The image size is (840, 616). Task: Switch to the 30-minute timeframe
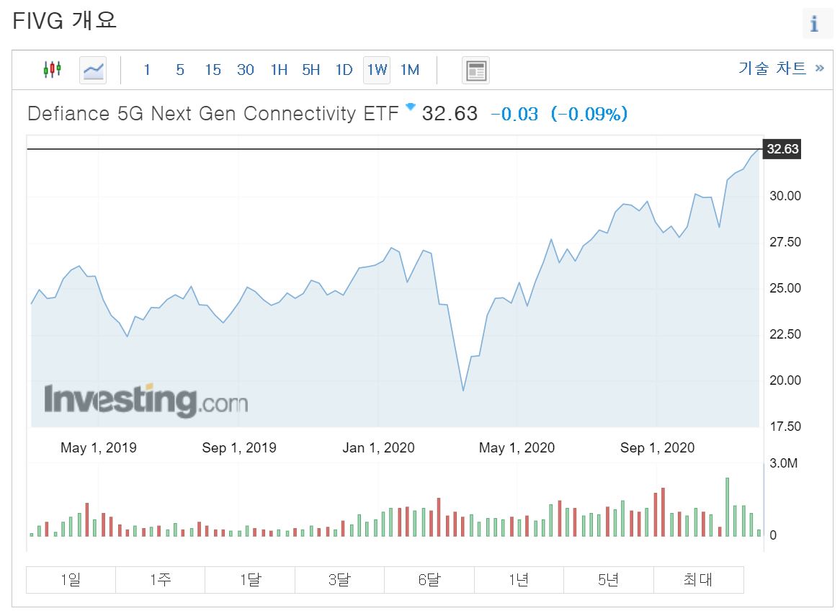tap(245, 70)
